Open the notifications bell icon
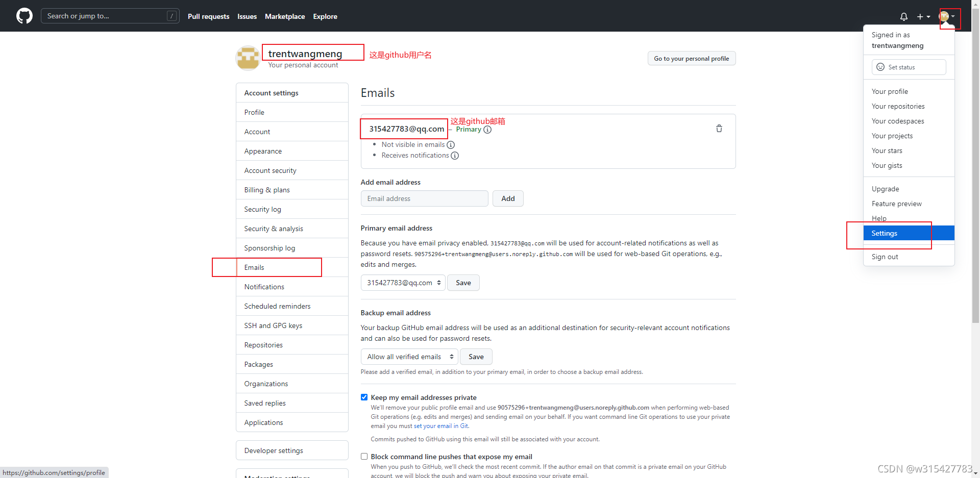 click(x=904, y=16)
